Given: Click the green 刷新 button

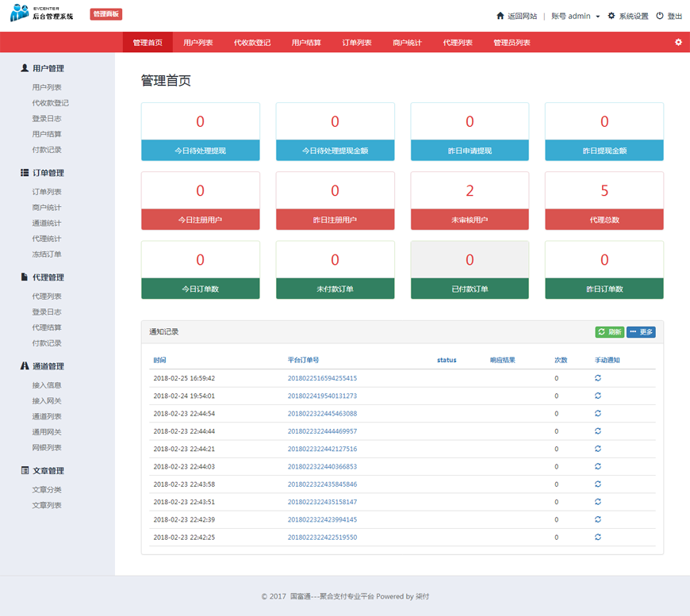Looking at the screenshot, I should tap(609, 331).
